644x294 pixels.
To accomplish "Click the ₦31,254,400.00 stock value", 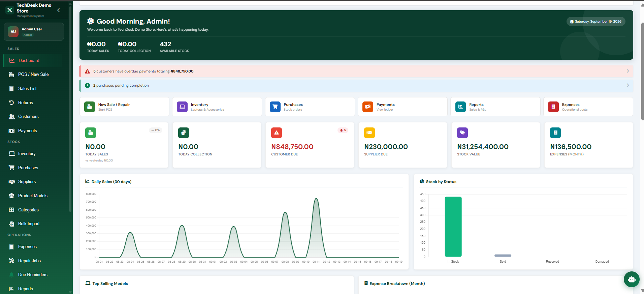I will tap(483, 147).
